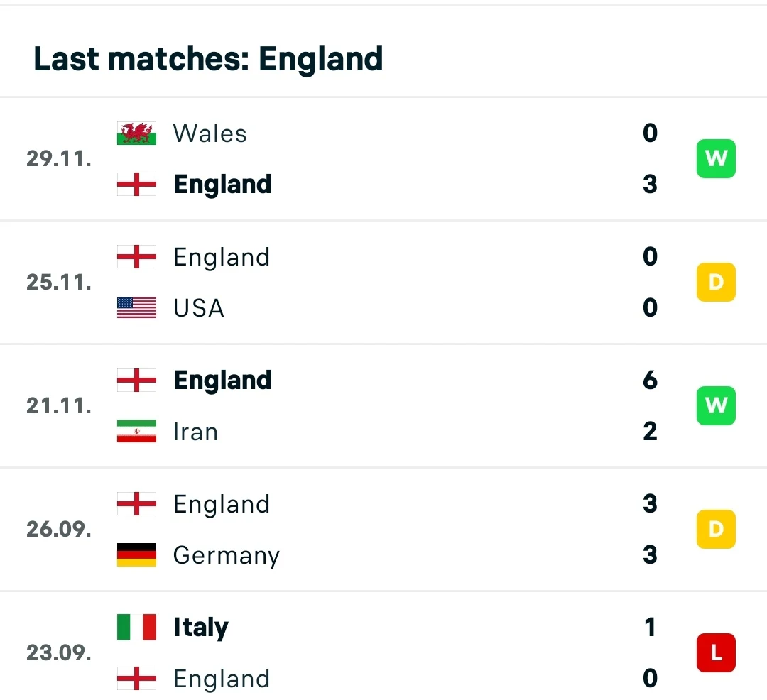767x700 pixels.
Task: Click the 26.09. match date
Action: (x=59, y=529)
